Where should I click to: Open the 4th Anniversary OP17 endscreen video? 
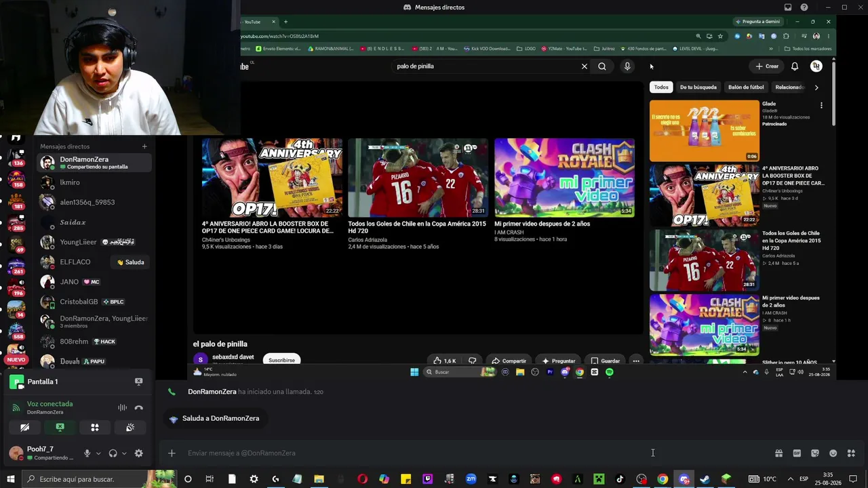coord(272,178)
